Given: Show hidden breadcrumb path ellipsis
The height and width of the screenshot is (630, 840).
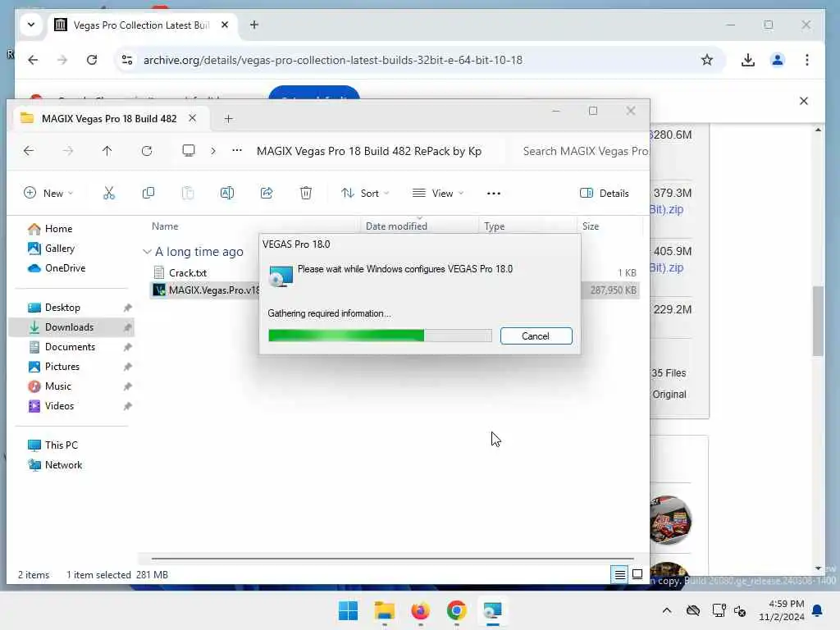Looking at the screenshot, I should tap(237, 151).
